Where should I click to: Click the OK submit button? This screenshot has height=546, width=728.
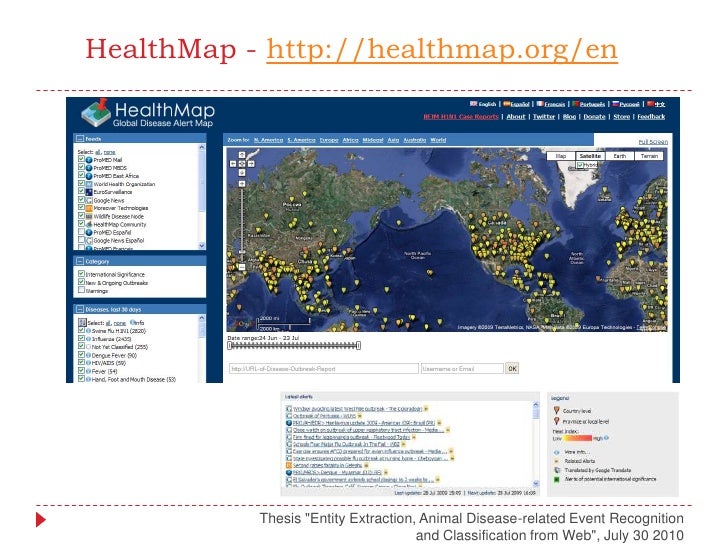click(x=512, y=368)
